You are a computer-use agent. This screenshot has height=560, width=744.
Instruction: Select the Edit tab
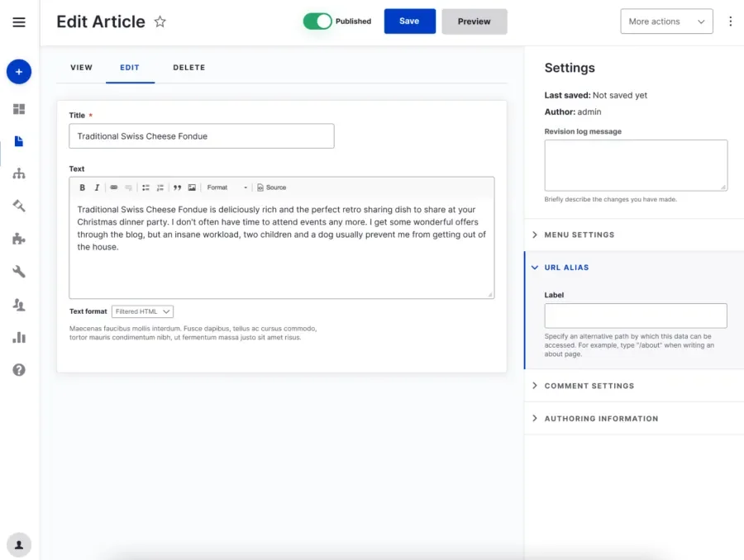(130, 68)
